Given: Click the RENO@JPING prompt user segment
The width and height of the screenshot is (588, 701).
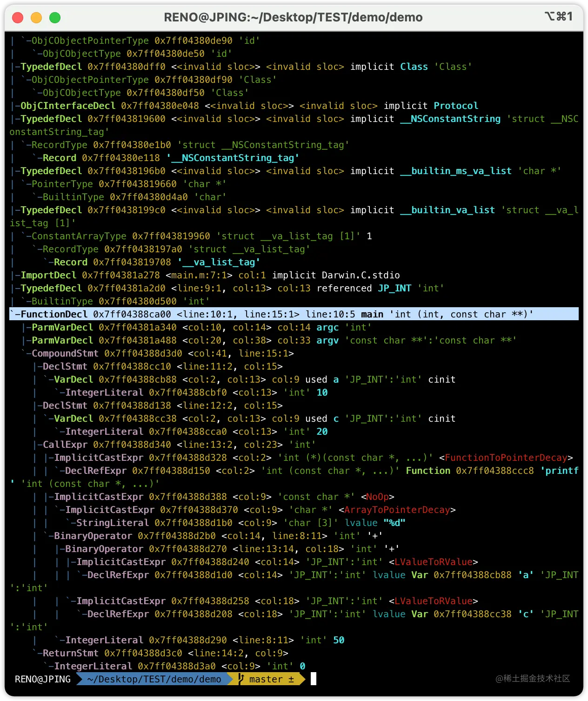Looking at the screenshot, I should point(43,679).
